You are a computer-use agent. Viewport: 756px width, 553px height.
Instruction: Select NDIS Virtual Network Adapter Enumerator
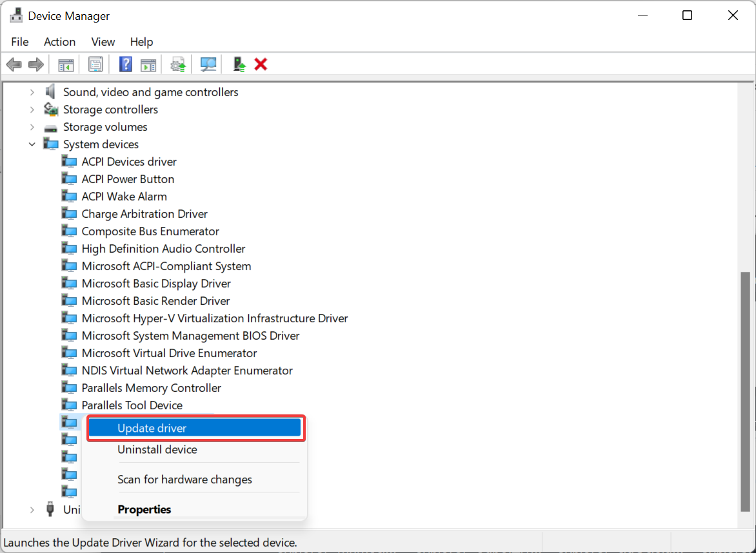(x=187, y=370)
